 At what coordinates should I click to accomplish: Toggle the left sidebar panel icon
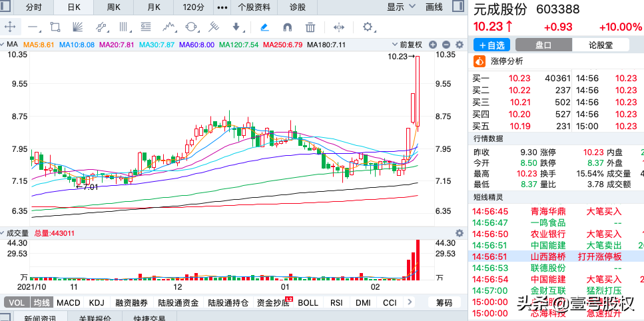pos(6,6)
